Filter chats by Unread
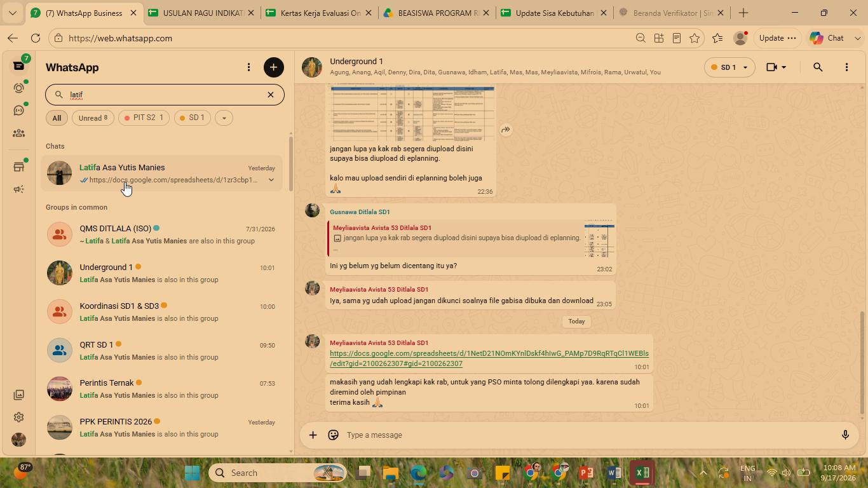This screenshot has width=868, height=488. click(93, 118)
